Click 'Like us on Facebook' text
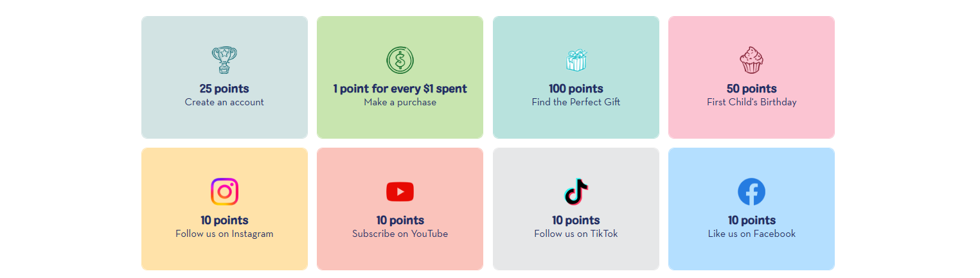This screenshot has height=278, width=980. [751, 234]
